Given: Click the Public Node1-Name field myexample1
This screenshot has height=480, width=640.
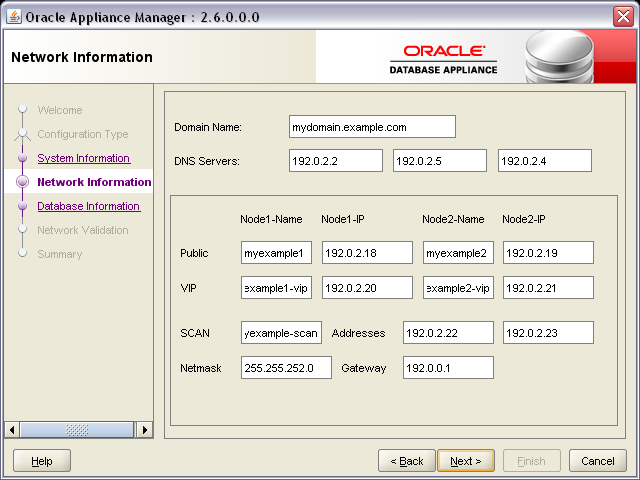Looking at the screenshot, I should tap(276, 253).
